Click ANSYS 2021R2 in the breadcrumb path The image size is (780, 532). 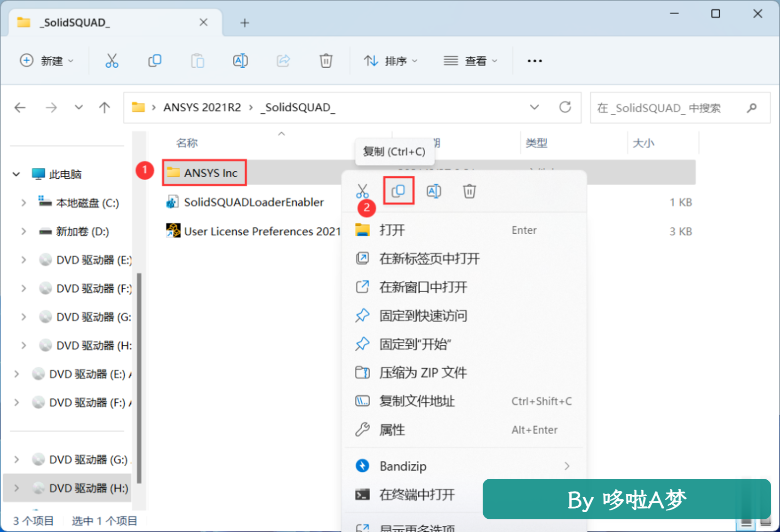[202, 107]
